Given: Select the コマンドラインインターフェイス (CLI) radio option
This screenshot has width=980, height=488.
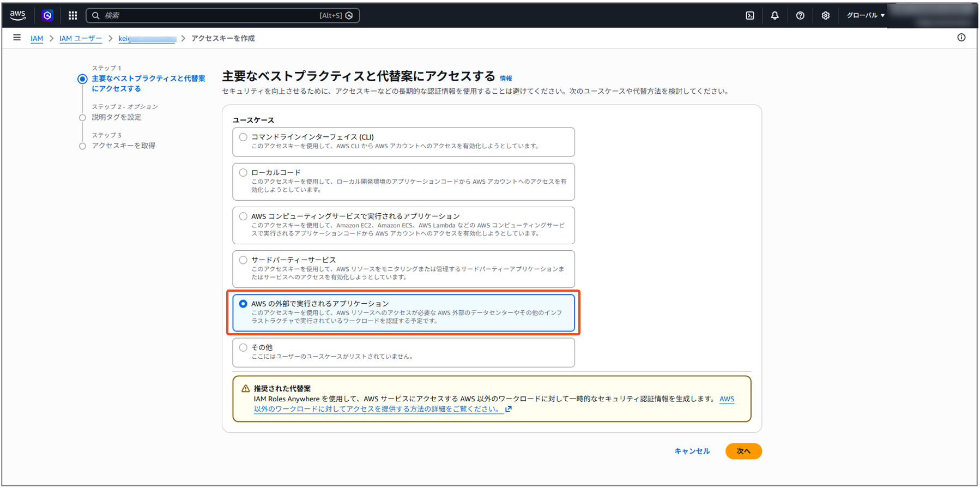Looking at the screenshot, I should 243,137.
